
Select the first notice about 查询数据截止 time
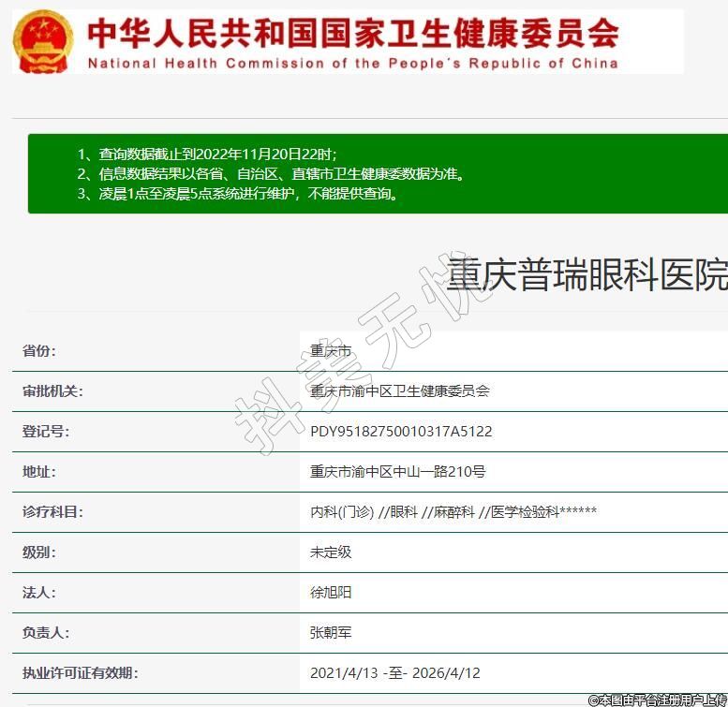(207, 154)
